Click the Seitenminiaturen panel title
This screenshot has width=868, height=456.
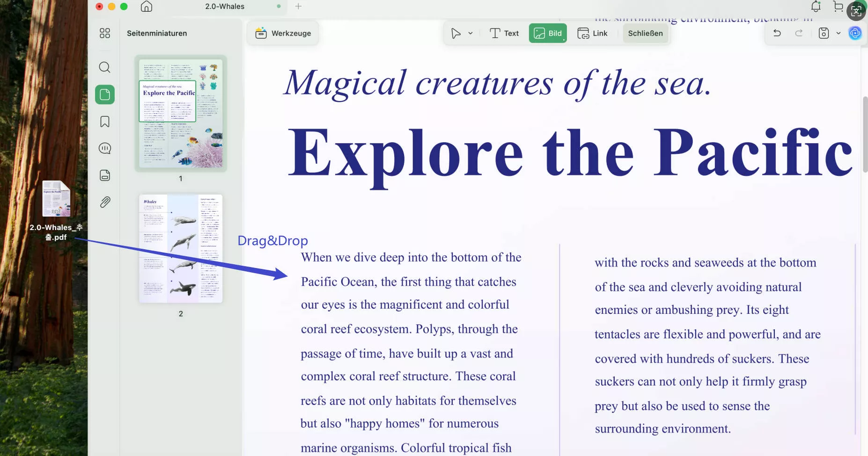point(157,33)
